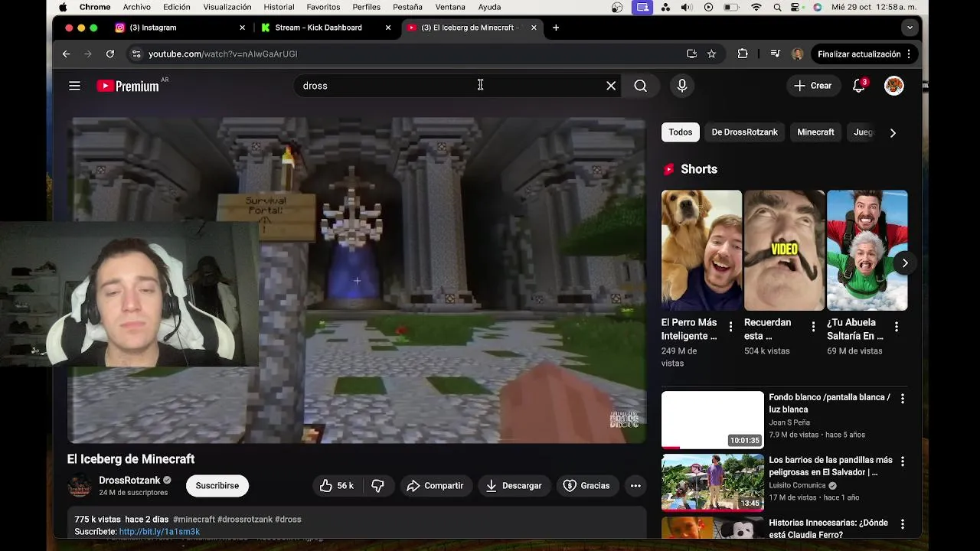Open a new Chrome tab
The width and height of the screenshot is (980, 551).
(556, 28)
